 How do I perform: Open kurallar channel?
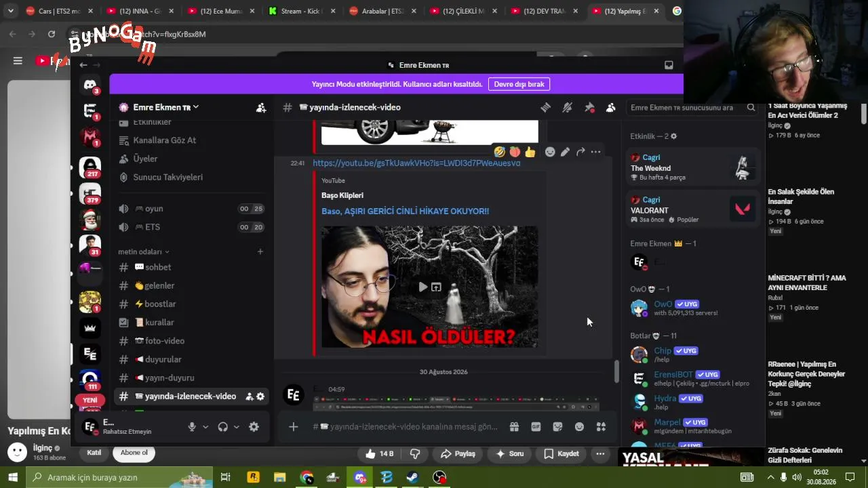191,323
